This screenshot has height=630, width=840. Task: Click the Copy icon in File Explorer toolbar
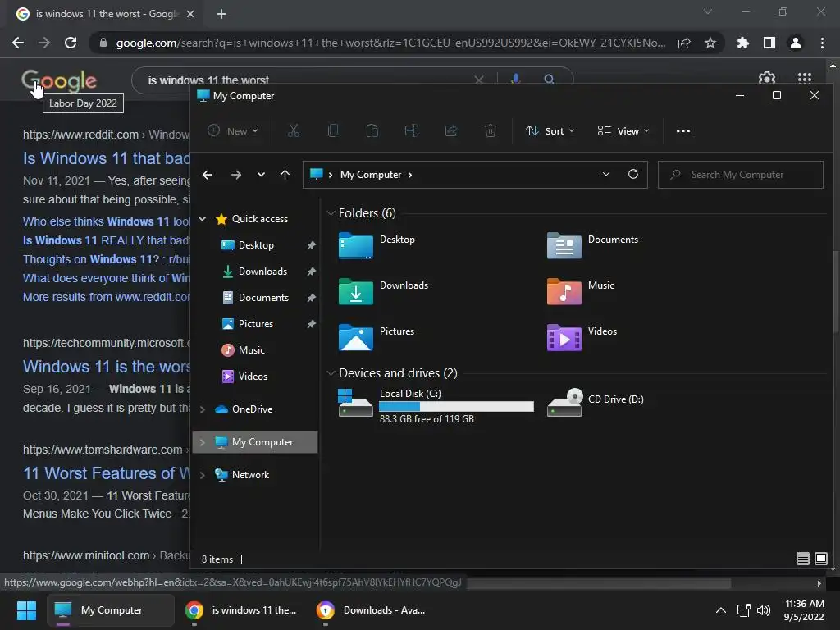click(x=333, y=130)
